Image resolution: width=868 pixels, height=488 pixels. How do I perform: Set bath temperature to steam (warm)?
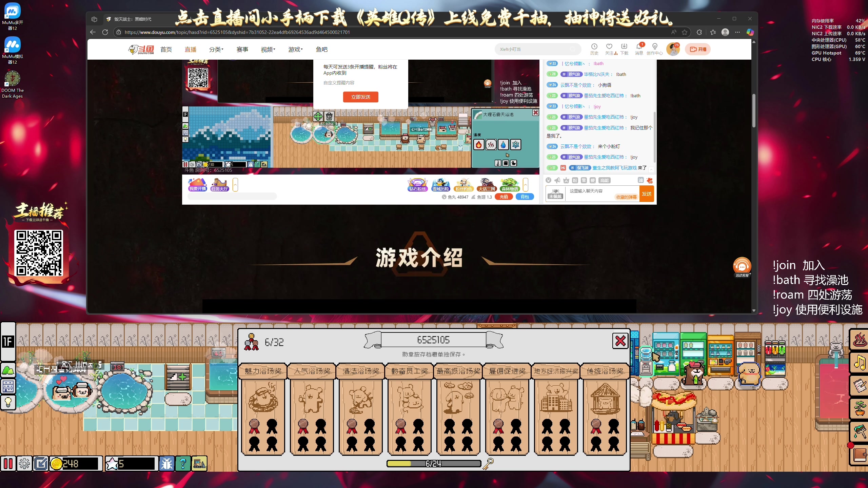click(491, 145)
